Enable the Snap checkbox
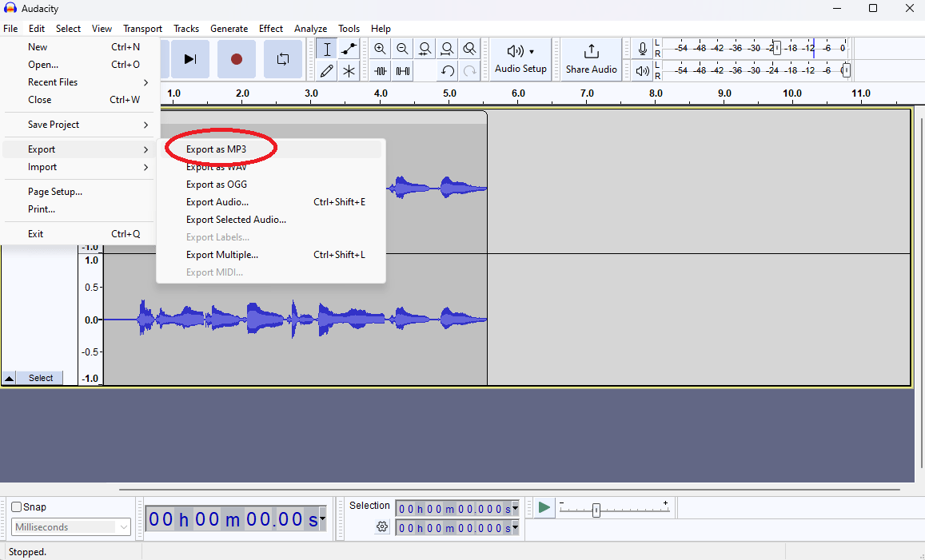Image resolution: width=925 pixels, height=560 pixels. click(17, 507)
